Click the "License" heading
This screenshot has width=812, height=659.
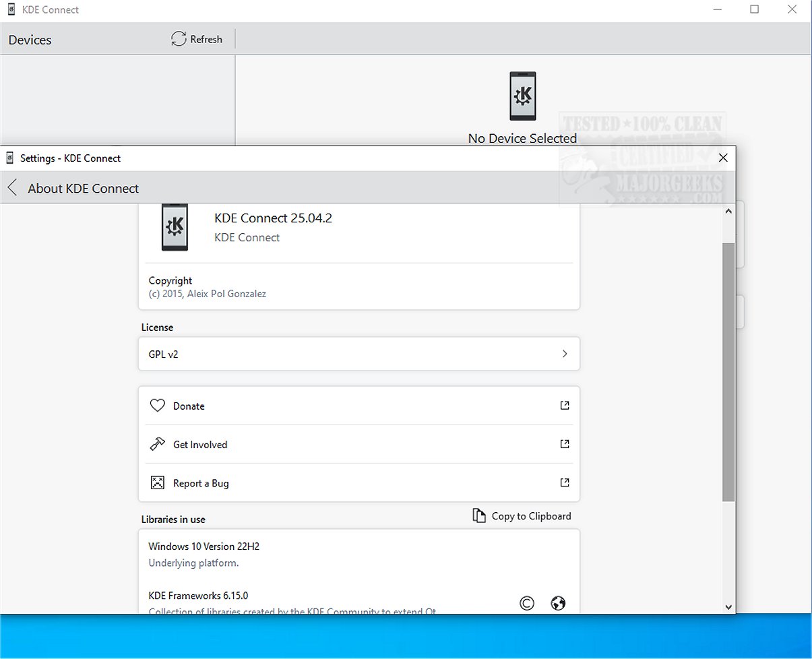[157, 327]
